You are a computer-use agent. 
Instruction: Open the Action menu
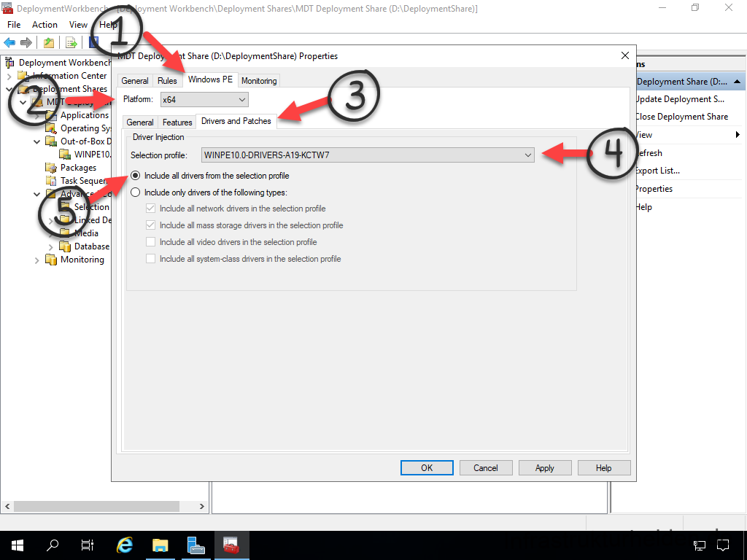[44, 25]
